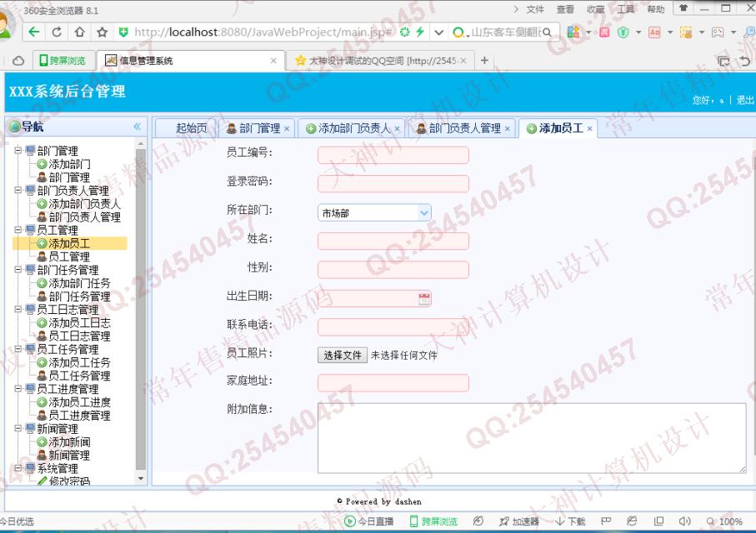This screenshot has height=533, width=756.
Task: Click the browser home icon
Action: pyautogui.click(x=79, y=32)
